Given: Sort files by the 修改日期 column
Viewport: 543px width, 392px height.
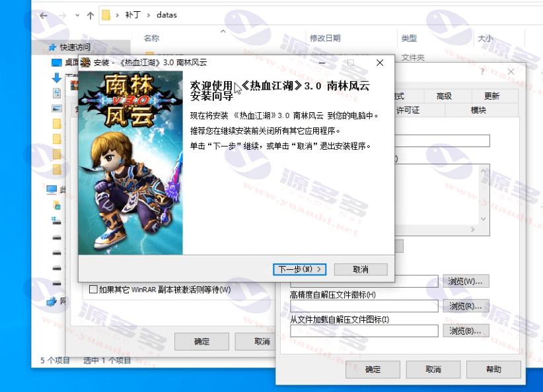Looking at the screenshot, I should pos(325,38).
